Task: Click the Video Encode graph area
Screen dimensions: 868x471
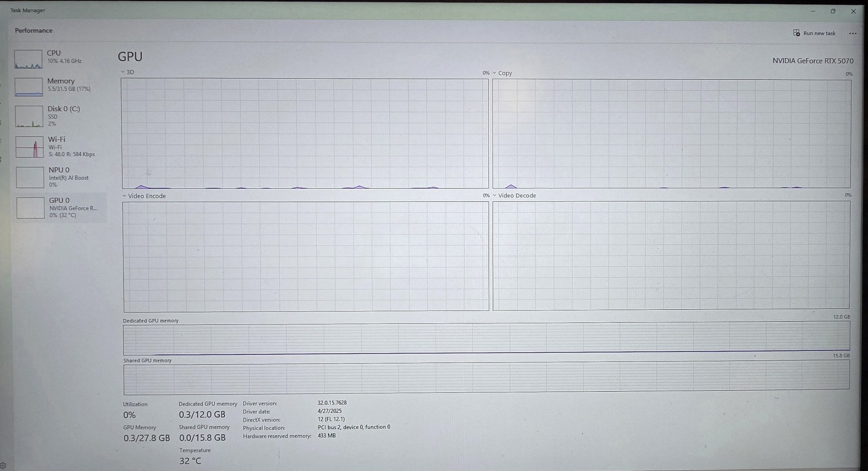Action: pyautogui.click(x=306, y=256)
